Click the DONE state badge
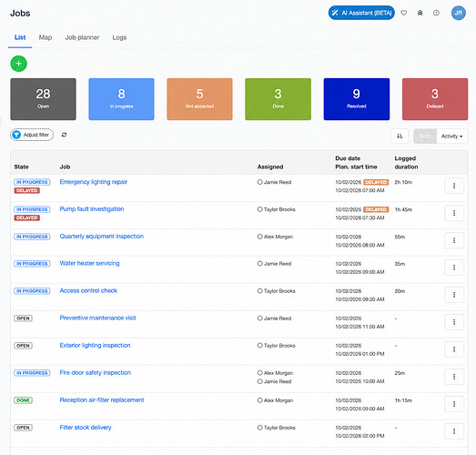Image resolution: width=476 pixels, height=455 pixels. 23,400
